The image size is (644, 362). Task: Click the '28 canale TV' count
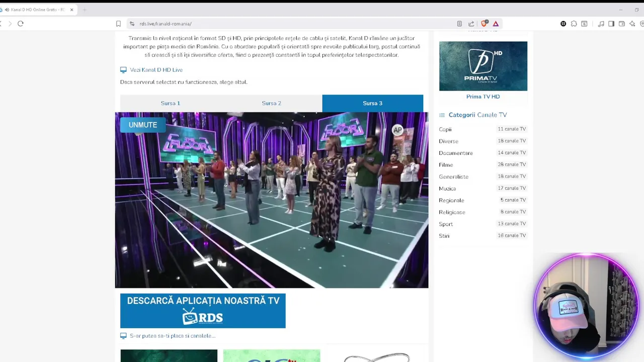(512, 164)
